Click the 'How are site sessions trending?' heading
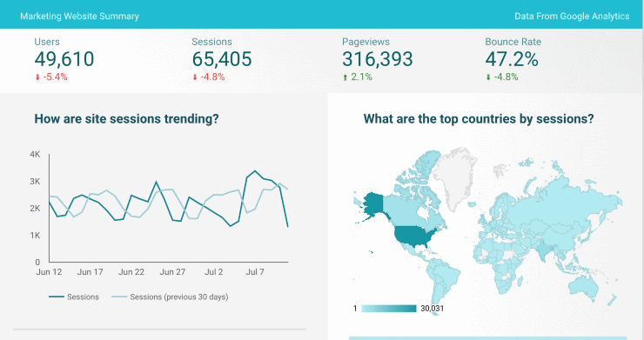 point(126,118)
